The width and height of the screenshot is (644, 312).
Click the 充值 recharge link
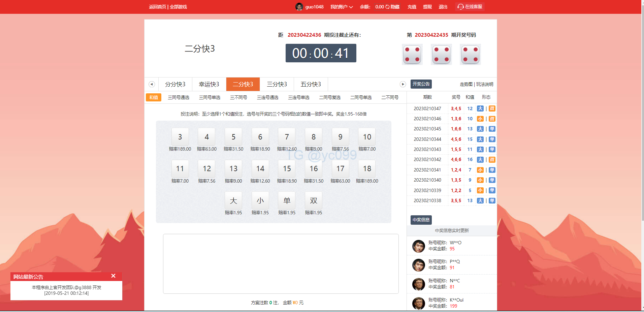412,7
